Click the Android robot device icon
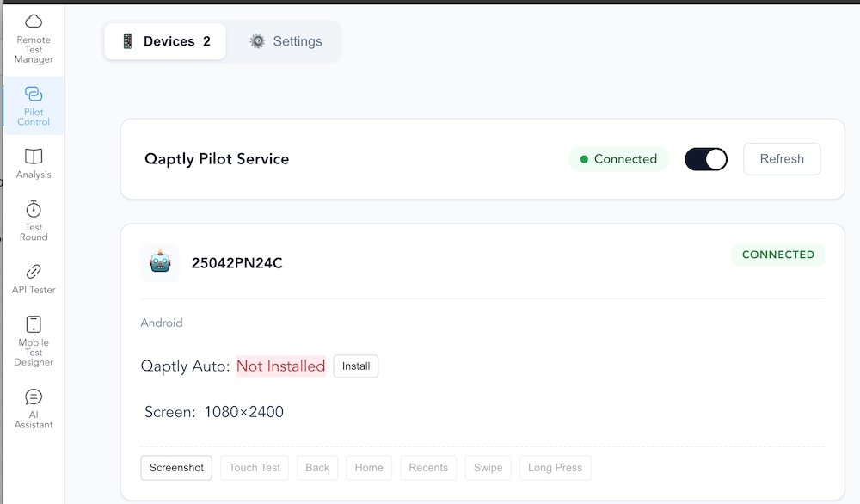The image size is (860, 504). click(160, 262)
